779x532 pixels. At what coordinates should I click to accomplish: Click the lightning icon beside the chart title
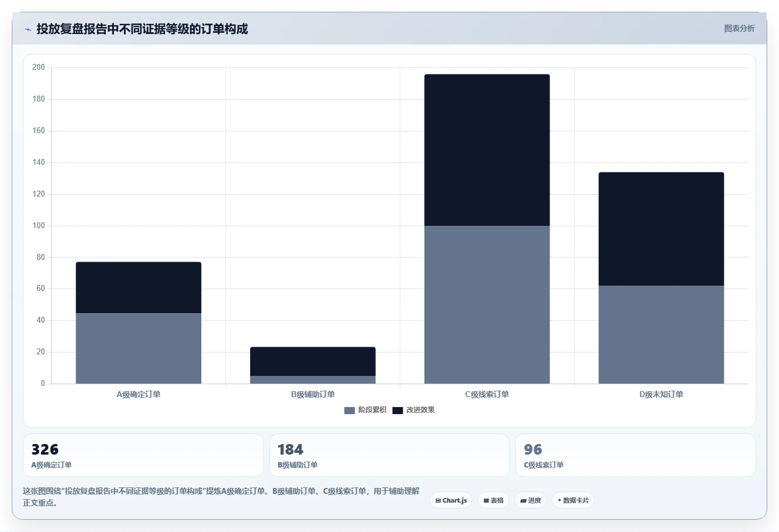tap(28, 29)
